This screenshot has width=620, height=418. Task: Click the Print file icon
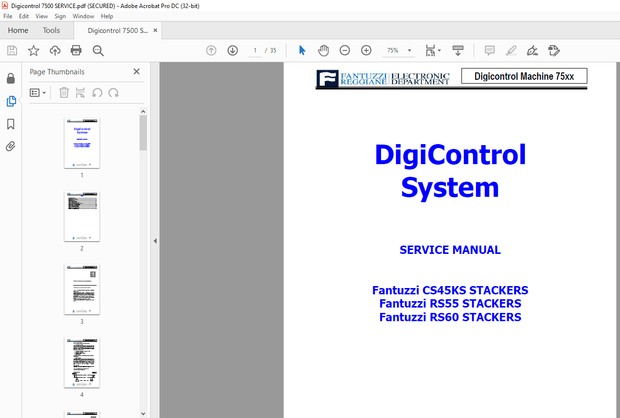click(x=77, y=50)
